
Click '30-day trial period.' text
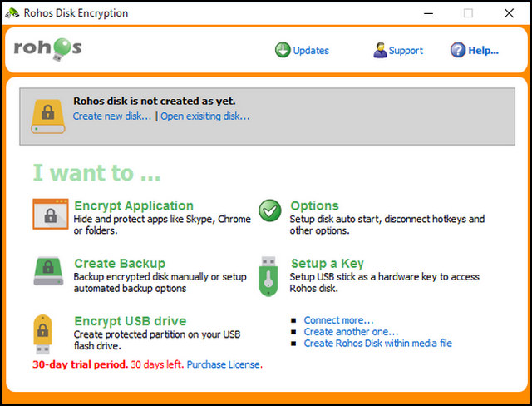coord(81,364)
